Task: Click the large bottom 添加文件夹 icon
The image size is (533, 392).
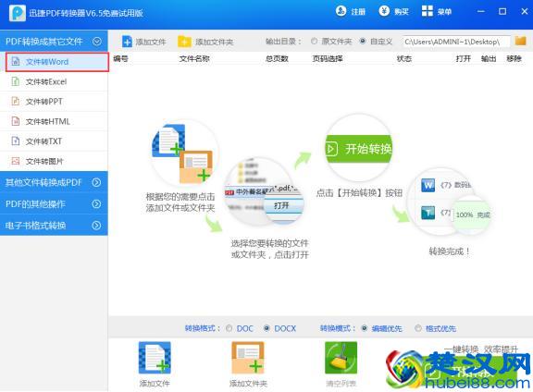Action: pos(248,358)
